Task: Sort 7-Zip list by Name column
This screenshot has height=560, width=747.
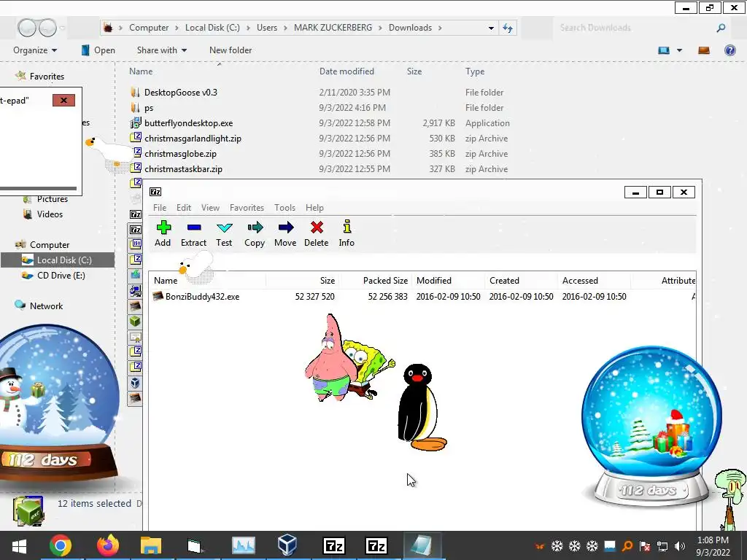Action: click(166, 281)
